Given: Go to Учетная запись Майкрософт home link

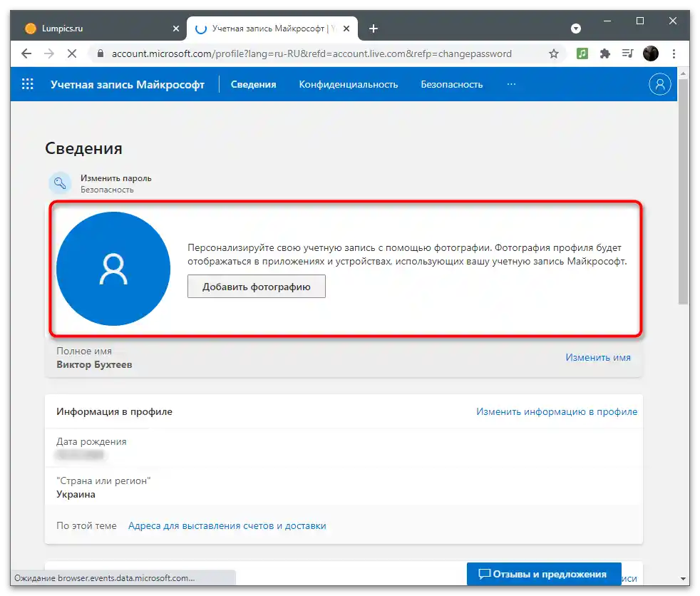Looking at the screenshot, I should 127,84.
